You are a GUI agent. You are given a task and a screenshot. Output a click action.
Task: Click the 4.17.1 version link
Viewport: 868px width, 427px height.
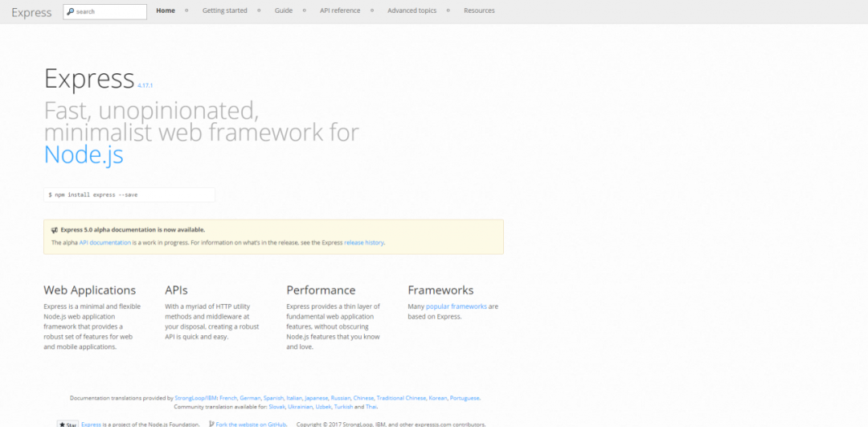145,86
